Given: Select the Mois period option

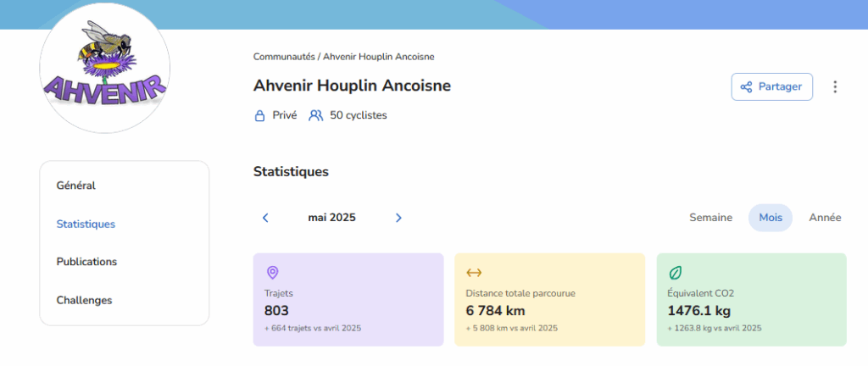Looking at the screenshot, I should pyautogui.click(x=771, y=218).
